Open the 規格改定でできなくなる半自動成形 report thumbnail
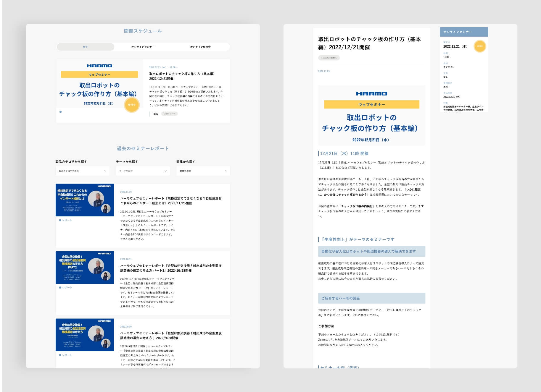The image size is (541, 392). tap(85, 200)
